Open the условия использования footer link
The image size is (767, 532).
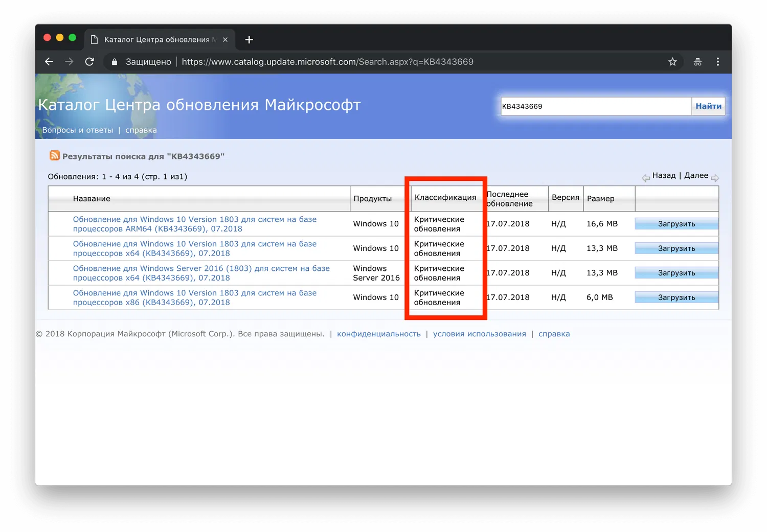(x=480, y=334)
